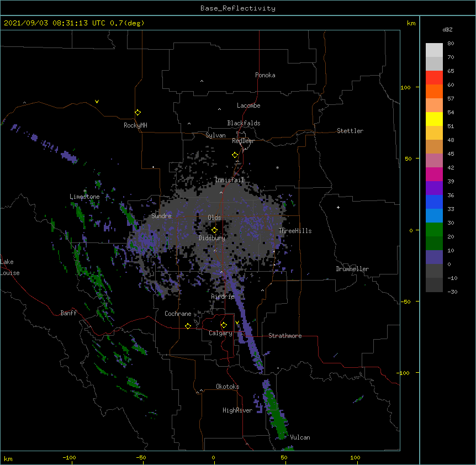Click the Limestone label
Viewport: 476px width, 465px height.
click(x=84, y=197)
